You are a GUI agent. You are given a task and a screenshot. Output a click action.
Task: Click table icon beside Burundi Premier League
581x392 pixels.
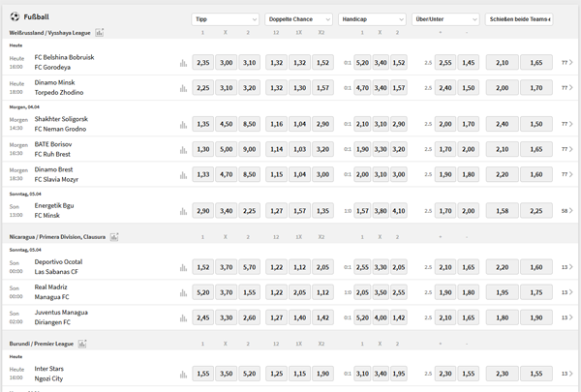pos(82,344)
